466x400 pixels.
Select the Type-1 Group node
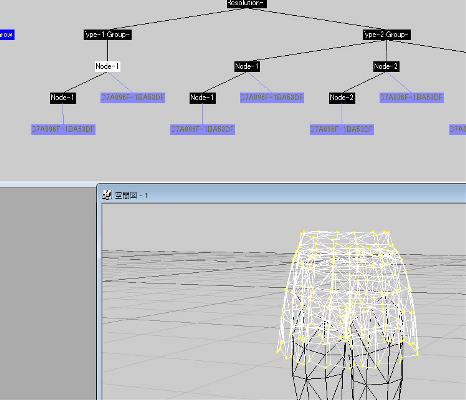tap(108, 35)
